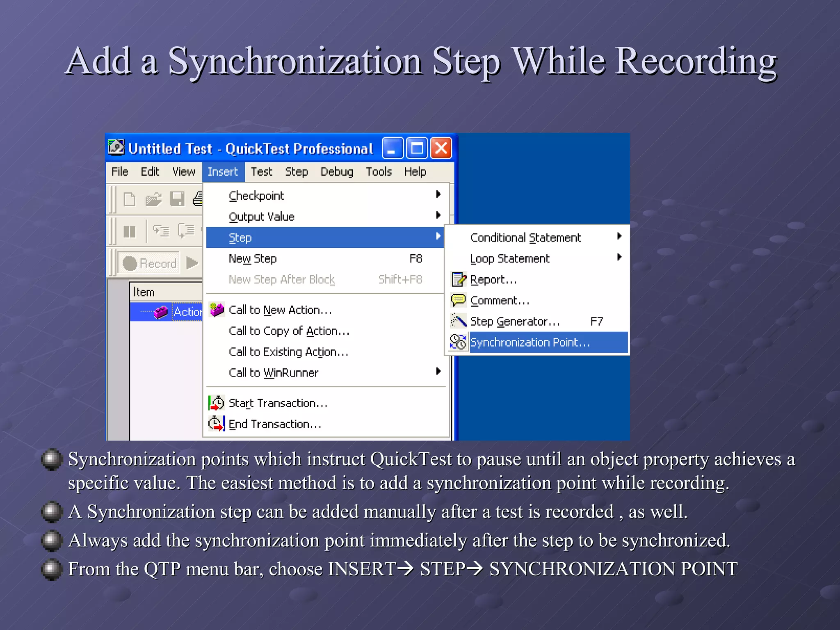
Task: Expand the Loop Statement submenu arrow
Action: 619,257
